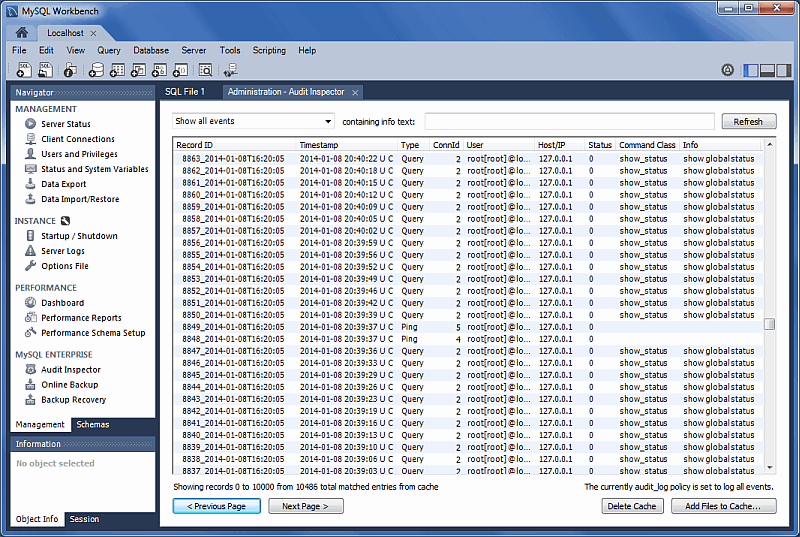The image size is (800, 537).
Task: Open the object inspector toolbar icon
Action: coord(70,70)
